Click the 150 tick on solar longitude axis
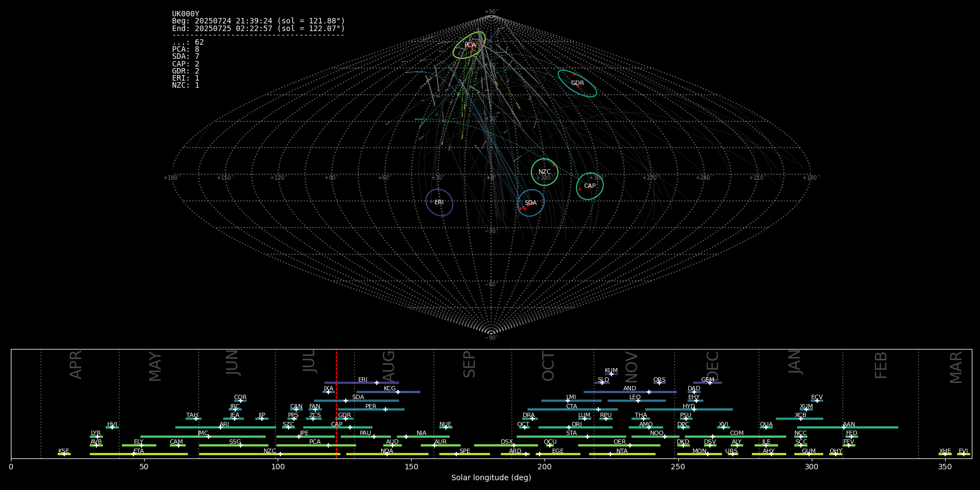Viewport: 980px width, 490px height. [411, 467]
